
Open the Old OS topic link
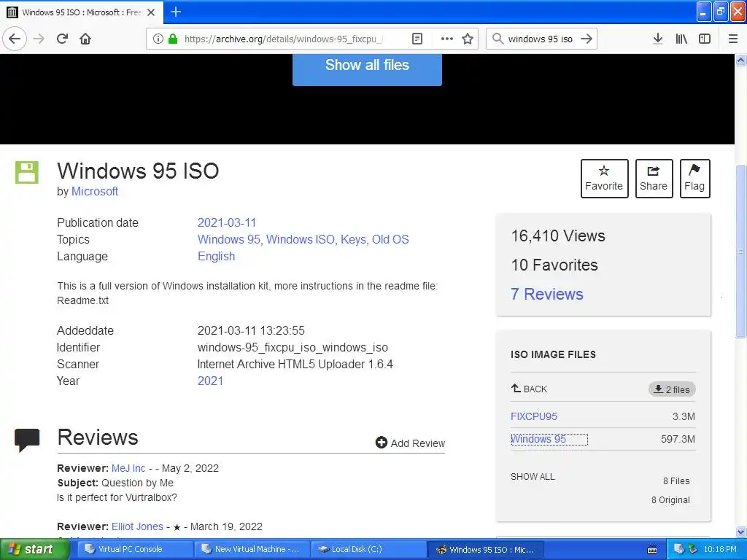(390, 239)
